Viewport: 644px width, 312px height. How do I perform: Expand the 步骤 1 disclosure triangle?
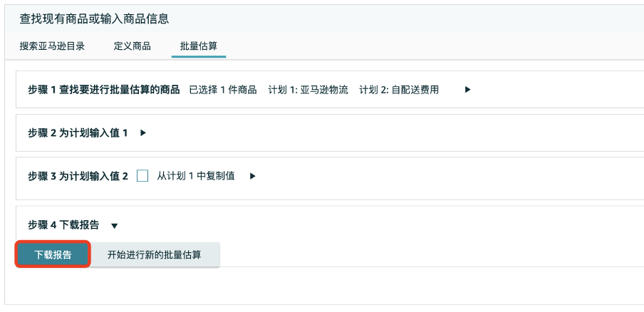coord(467,90)
